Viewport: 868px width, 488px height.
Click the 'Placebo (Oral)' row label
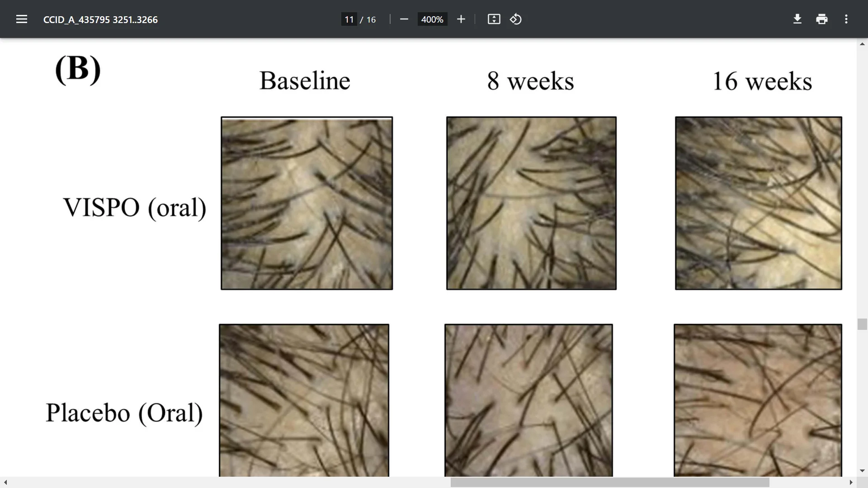(x=124, y=413)
